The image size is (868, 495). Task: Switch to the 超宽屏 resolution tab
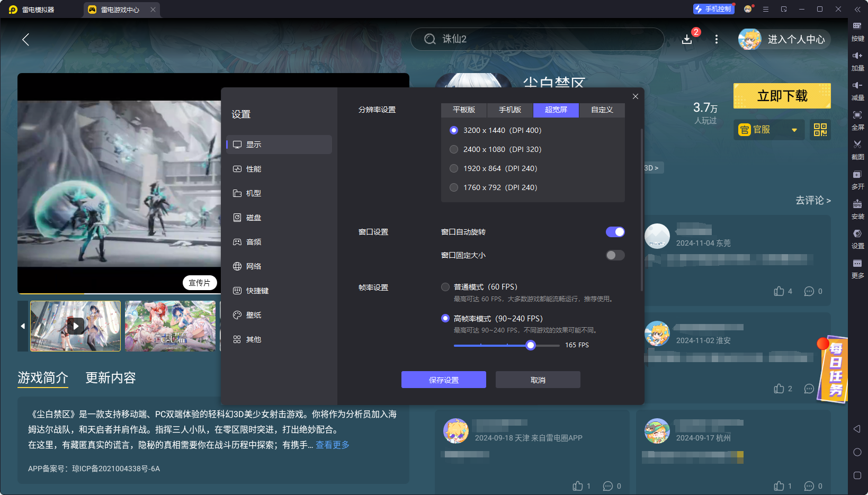tap(556, 110)
